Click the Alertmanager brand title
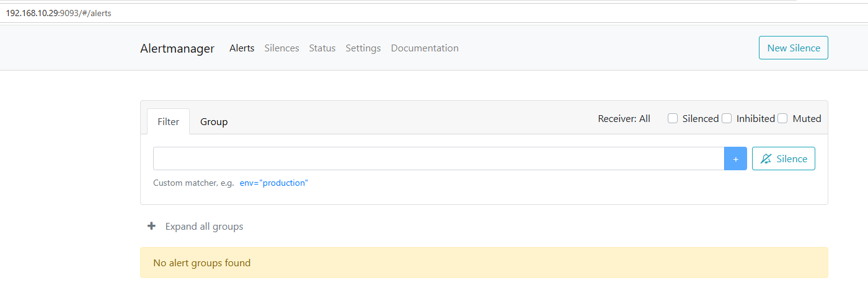The height and width of the screenshot is (304, 868). tap(177, 48)
